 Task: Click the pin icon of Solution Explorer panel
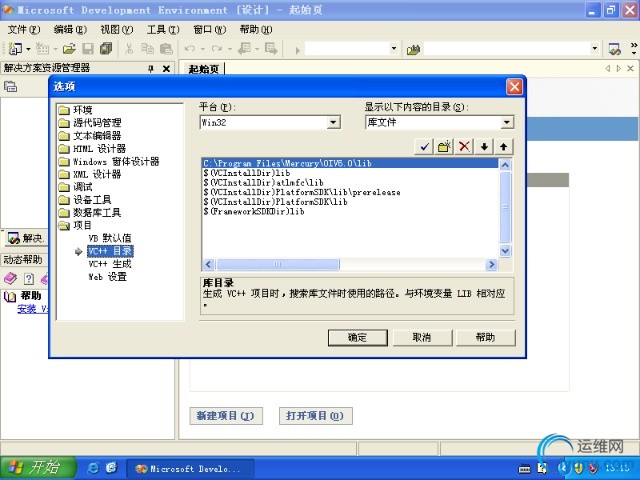pos(151,69)
